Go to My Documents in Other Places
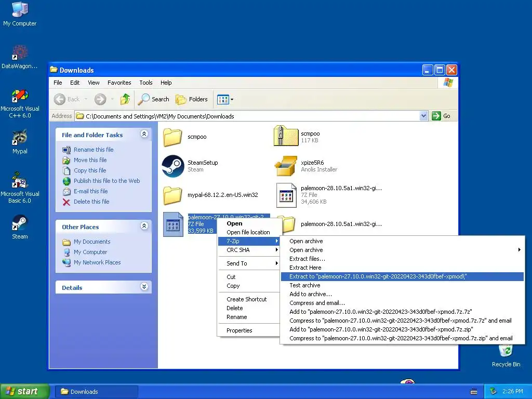The image size is (532, 399). 91,242
